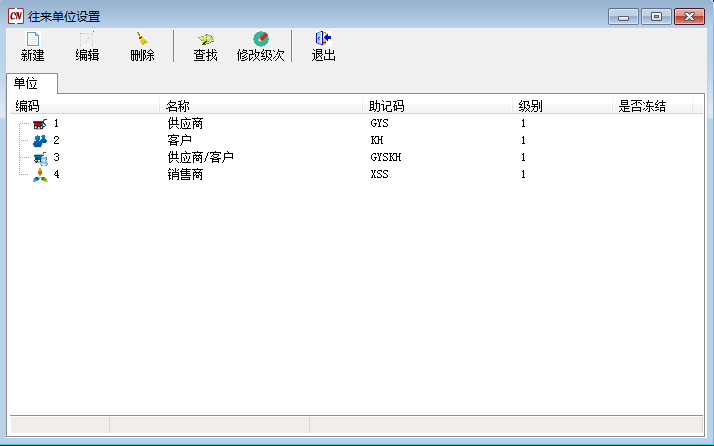
Task: Open the 查找 (Find) tool
Action: pos(205,39)
